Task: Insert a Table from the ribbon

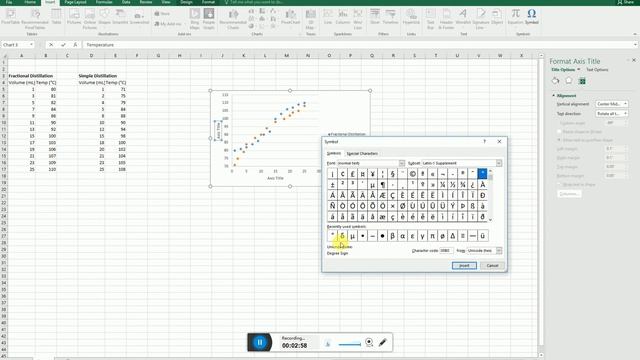Action: coord(56,15)
